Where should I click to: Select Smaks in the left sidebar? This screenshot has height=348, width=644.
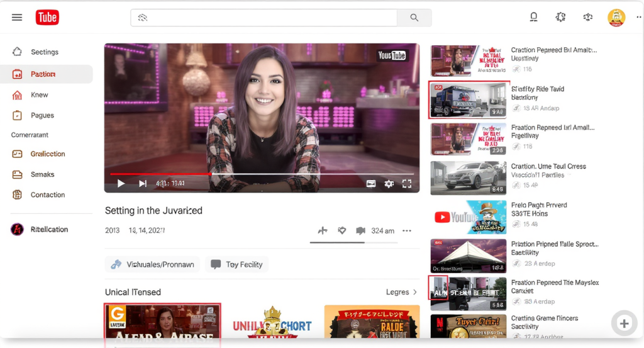coord(42,174)
